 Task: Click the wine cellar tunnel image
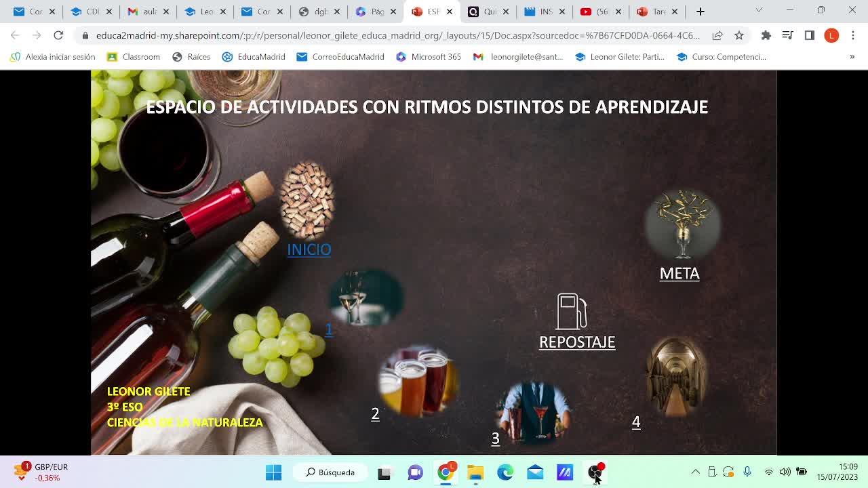point(676,377)
